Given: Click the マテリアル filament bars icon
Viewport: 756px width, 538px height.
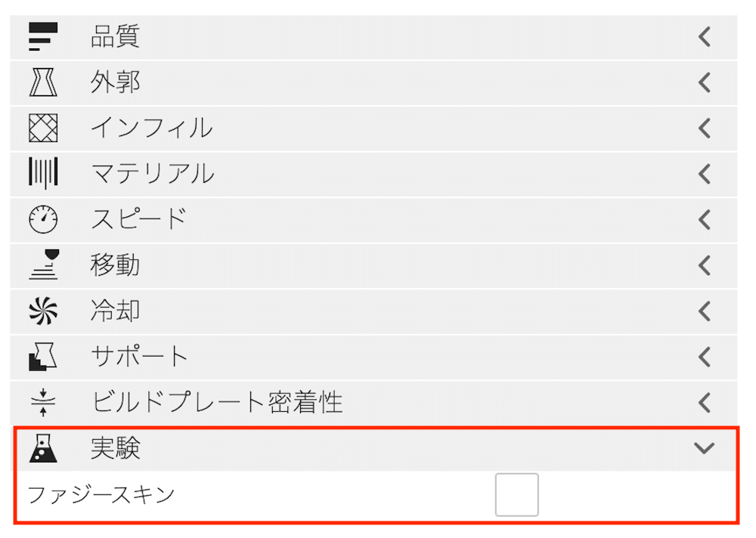Looking at the screenshot, I should [x=43, y=174].
